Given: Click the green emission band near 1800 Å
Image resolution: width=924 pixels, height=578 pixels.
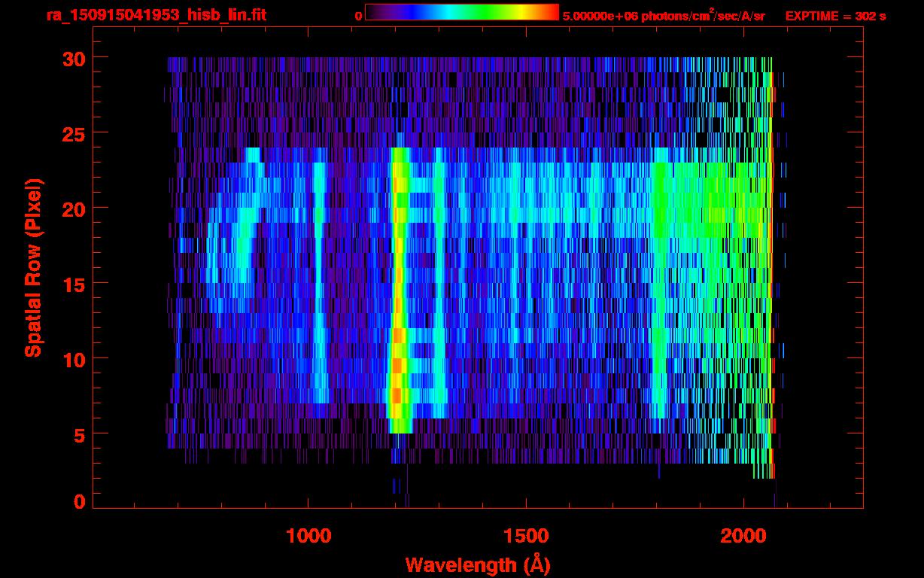Looking at the screenshot, I should [x=660, y=282].
